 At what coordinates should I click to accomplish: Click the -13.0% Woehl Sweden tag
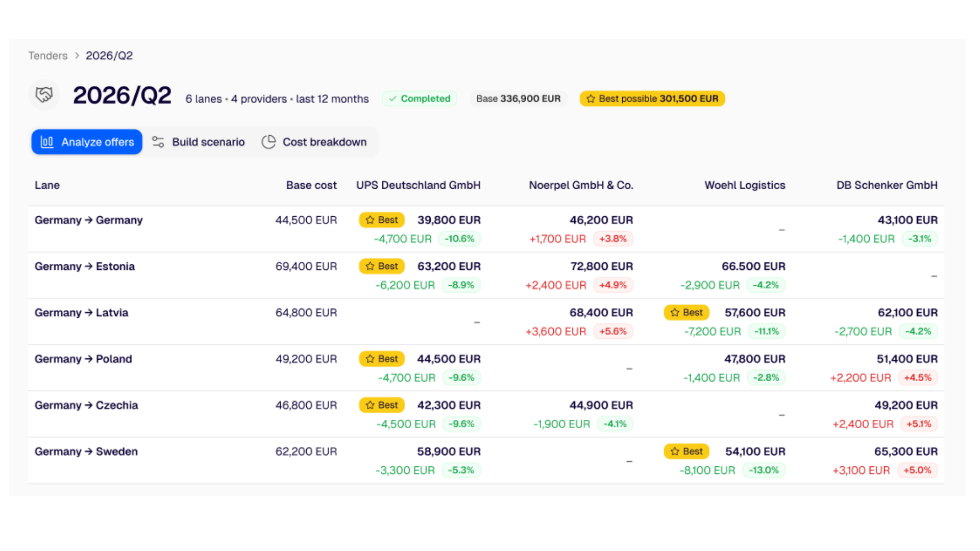tap(764, 470)
